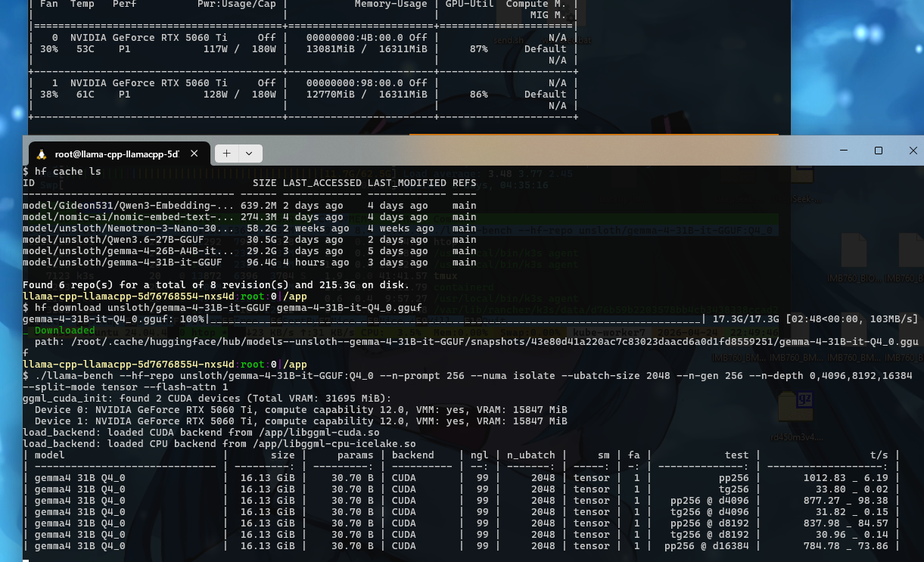Click the 'hf cache ls' command text
The height and width of the screenshot is (562, 924).
67,172
